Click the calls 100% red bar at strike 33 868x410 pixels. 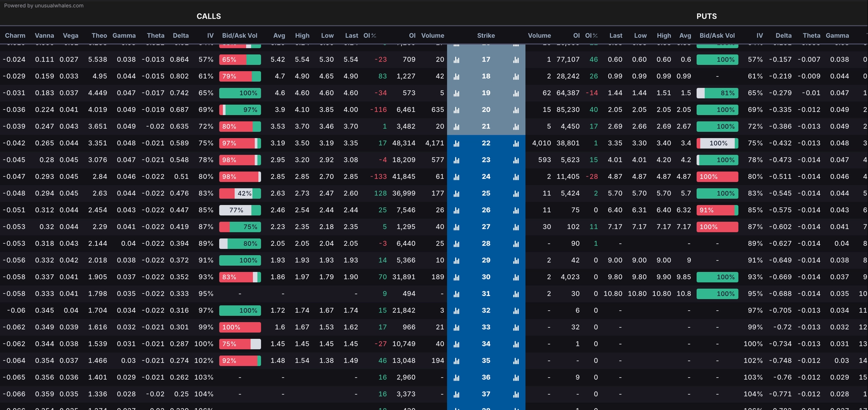240,327
